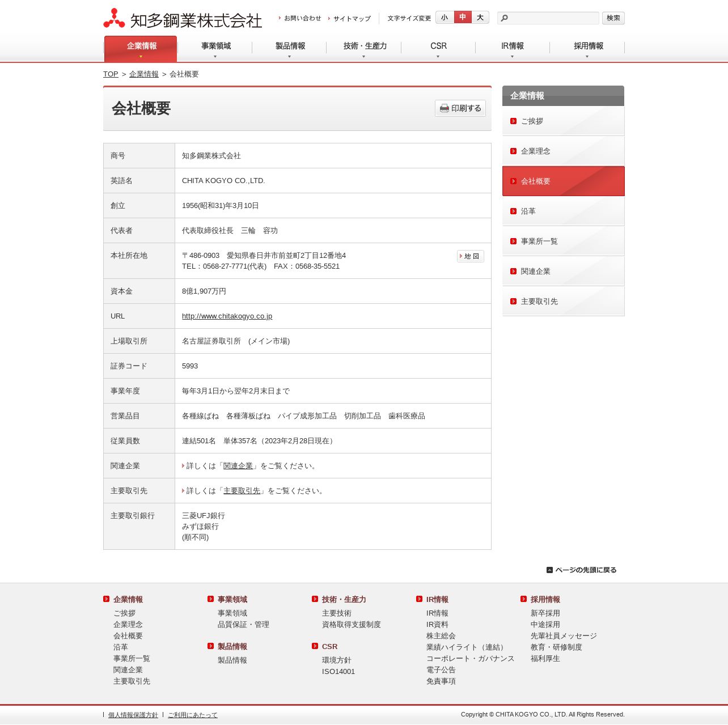Click the page-top arrow icon

coord(549,570)
